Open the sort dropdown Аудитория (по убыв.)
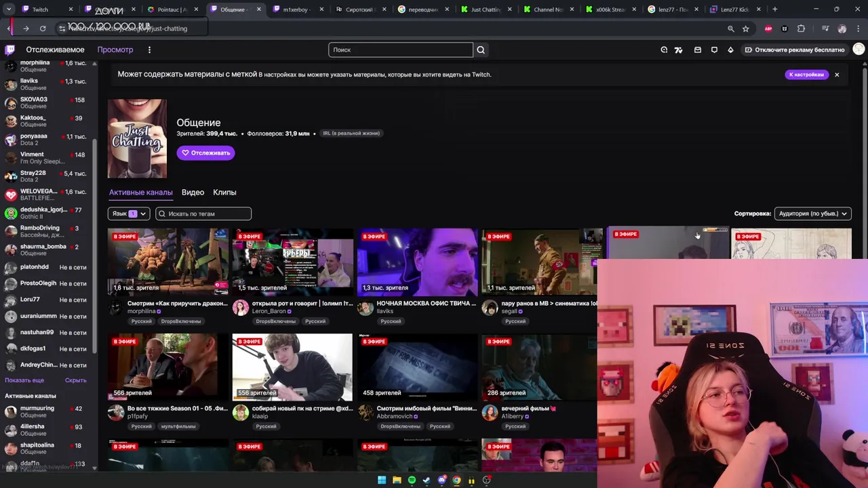Screen dimensions: 868x488 813,213
